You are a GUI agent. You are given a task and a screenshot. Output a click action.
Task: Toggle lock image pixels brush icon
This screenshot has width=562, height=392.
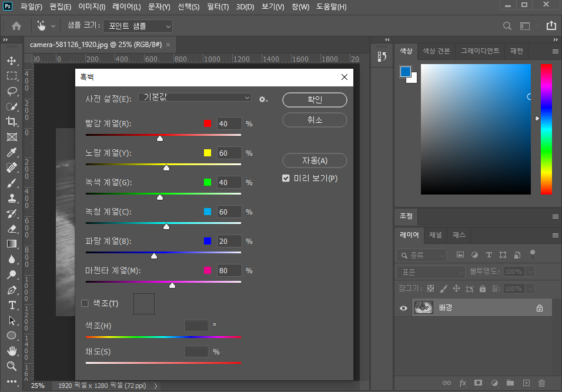pyautogui.click(x=444, y=289)
